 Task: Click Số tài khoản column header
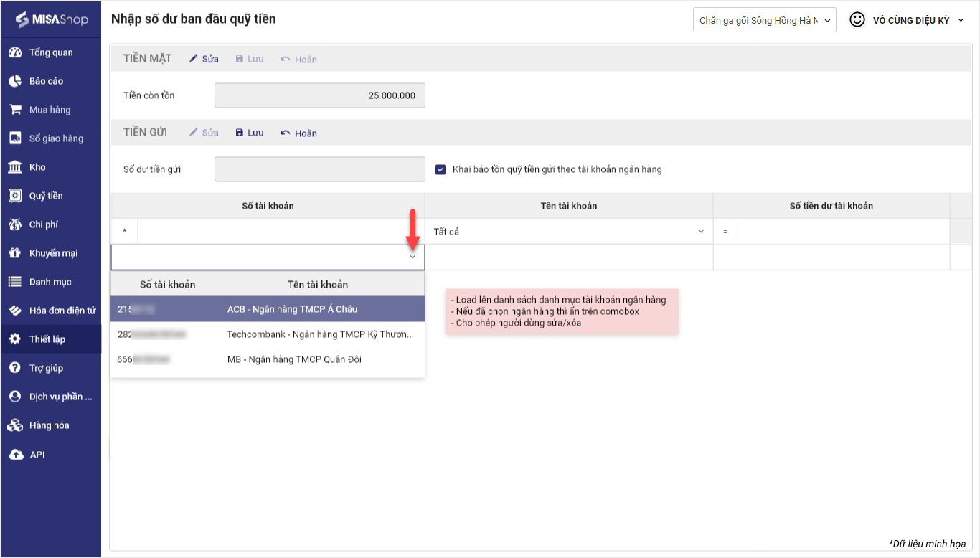(x=268, y=206)
